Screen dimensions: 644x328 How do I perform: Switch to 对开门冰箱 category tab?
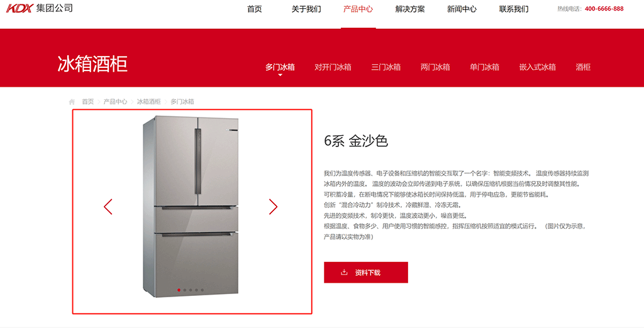[x=333, y=67]
